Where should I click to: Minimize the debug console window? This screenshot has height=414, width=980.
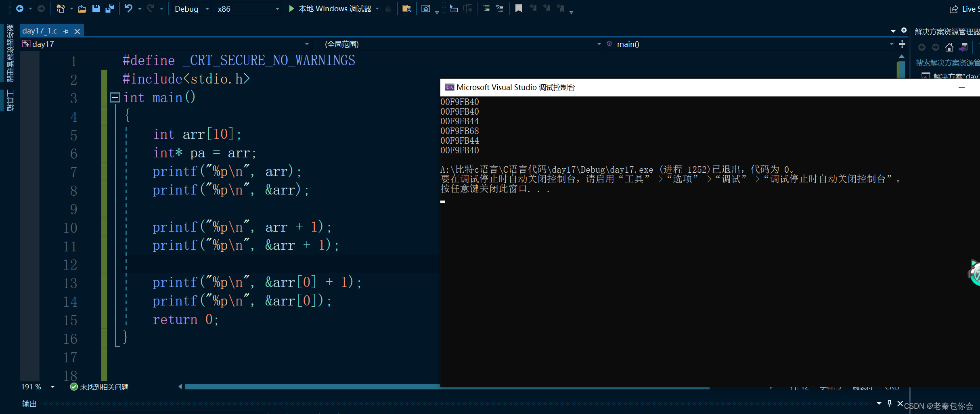click(x=961, y=87)
